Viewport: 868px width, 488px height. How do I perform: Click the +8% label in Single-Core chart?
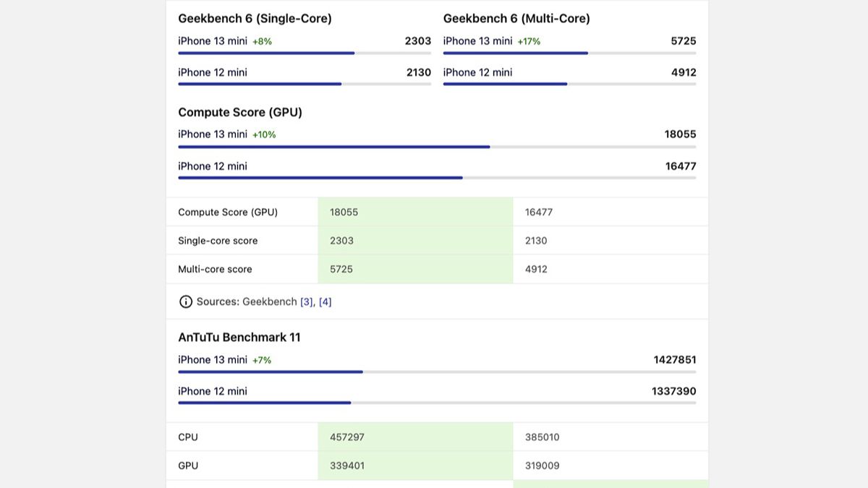262,41
